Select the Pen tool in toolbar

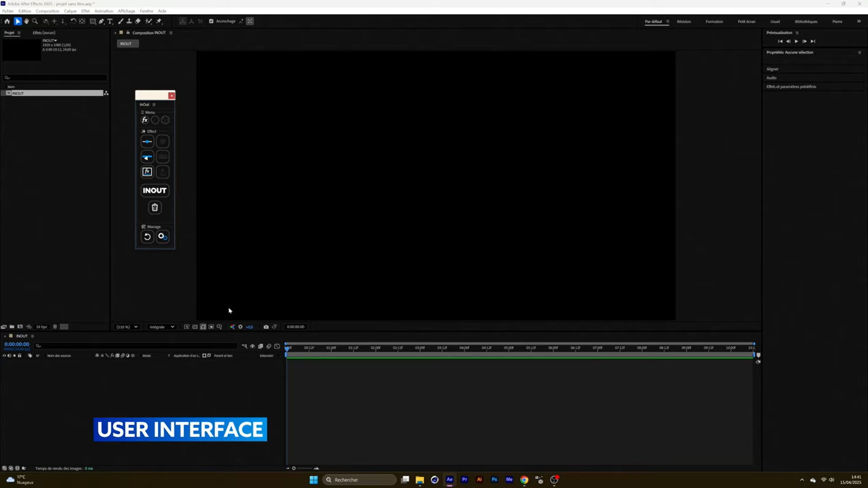point(101,21)
